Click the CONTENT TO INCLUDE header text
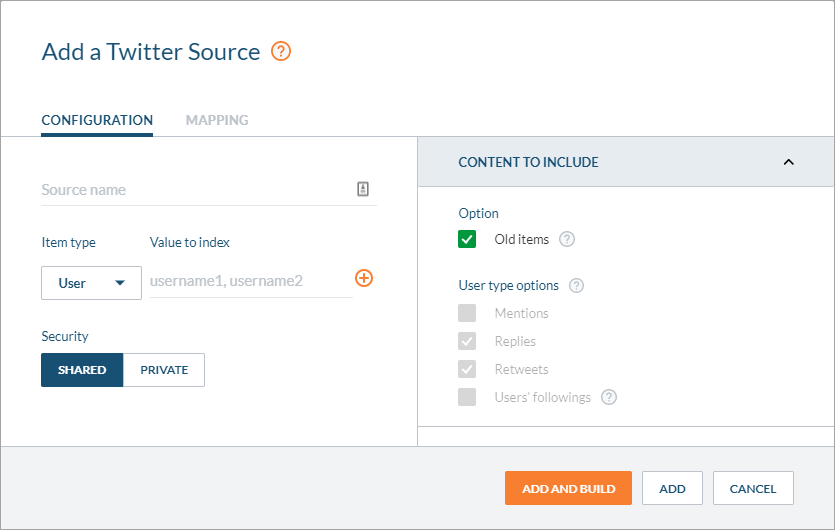The height and width of the screenshot is (530, 835). (528, 162)
